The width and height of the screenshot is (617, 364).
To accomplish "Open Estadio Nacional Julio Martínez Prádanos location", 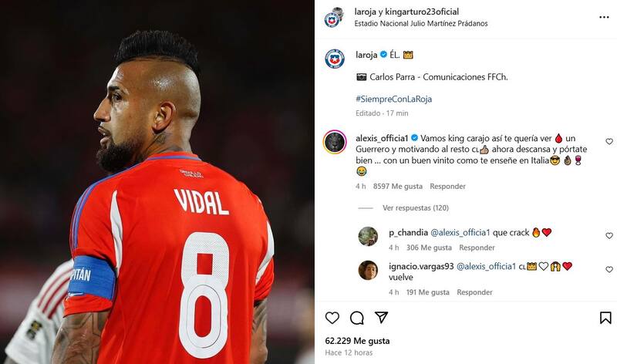I will click(421, 24).
